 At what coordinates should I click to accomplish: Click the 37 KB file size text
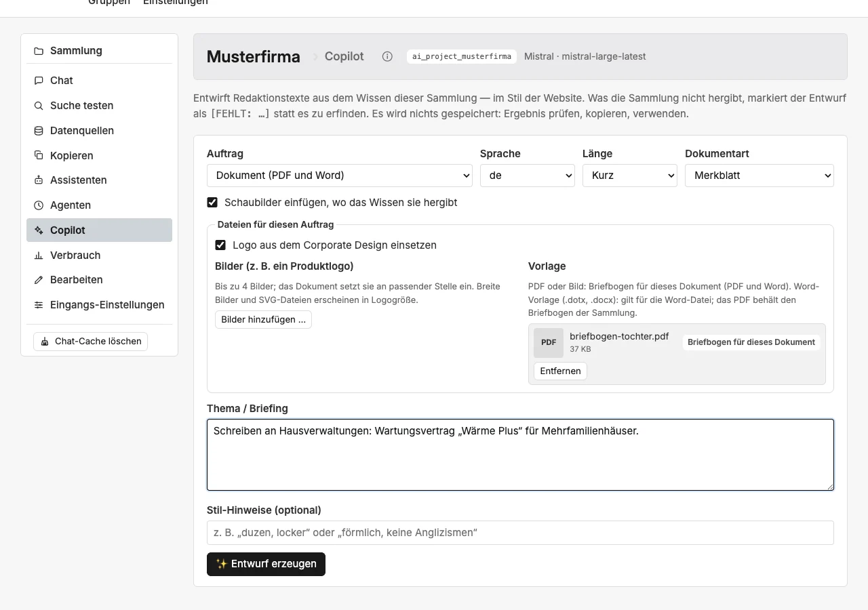click(x=580, y=350)
